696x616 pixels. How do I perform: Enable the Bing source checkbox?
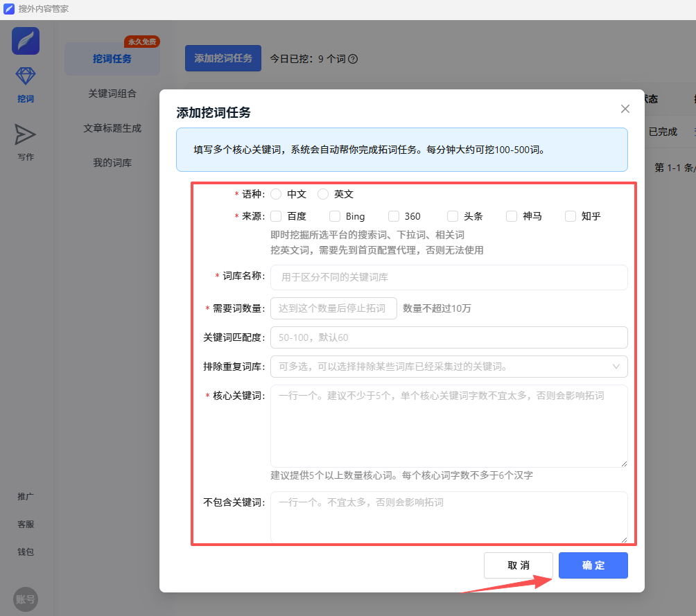[335, 216]
